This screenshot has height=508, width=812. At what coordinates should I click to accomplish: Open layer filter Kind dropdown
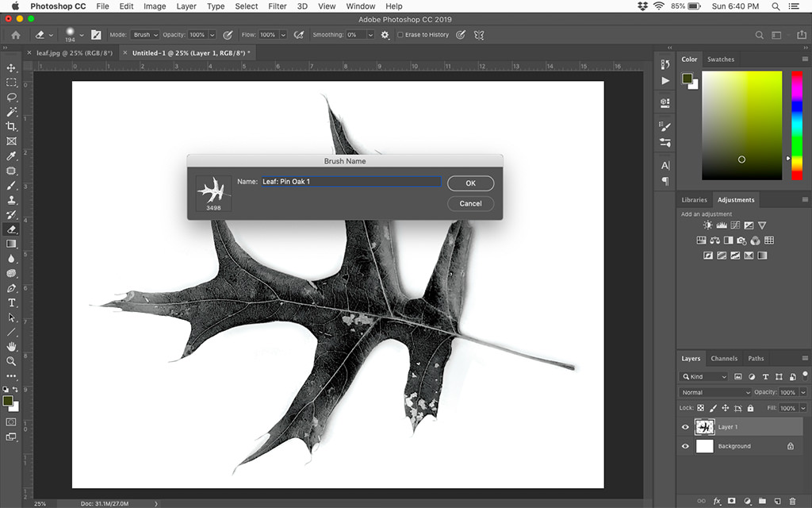pos(704,377)
